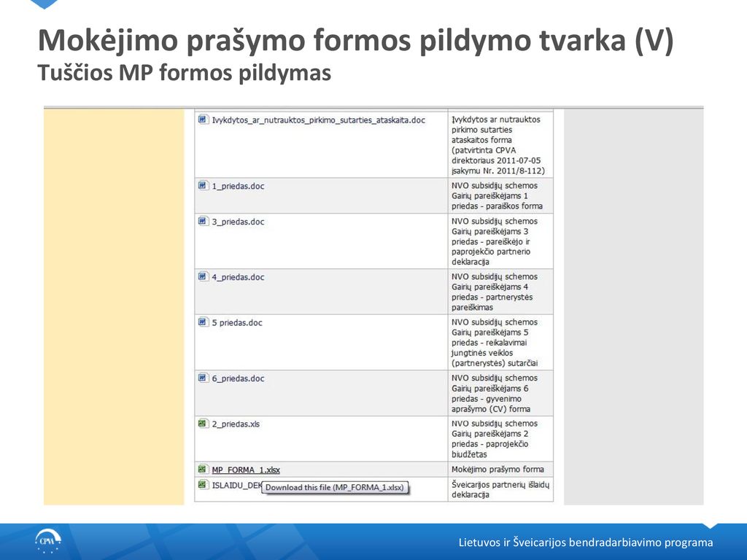Open Ivykdytos_ar_nutrauktos_pirkimo_sutarties_ataskaita.doc file link
Viewport: 747px width, 560px height.
[x=318, y=120]
